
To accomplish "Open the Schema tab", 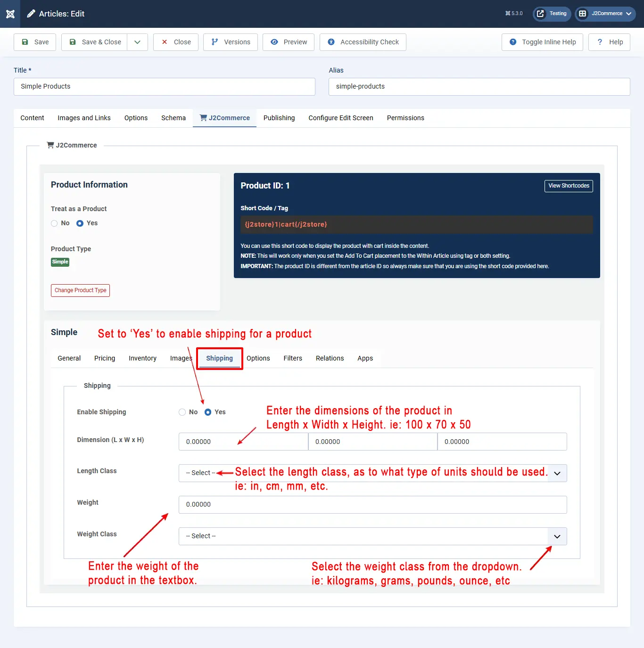I will pyautogui.click(x=173, y=118).
